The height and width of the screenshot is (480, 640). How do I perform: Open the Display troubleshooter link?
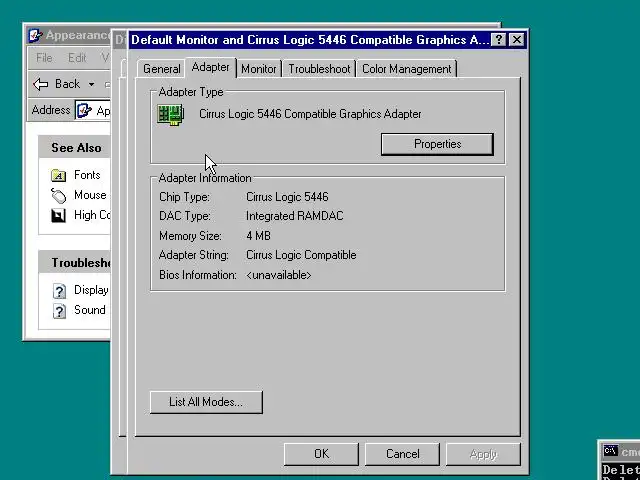point(91,290)
